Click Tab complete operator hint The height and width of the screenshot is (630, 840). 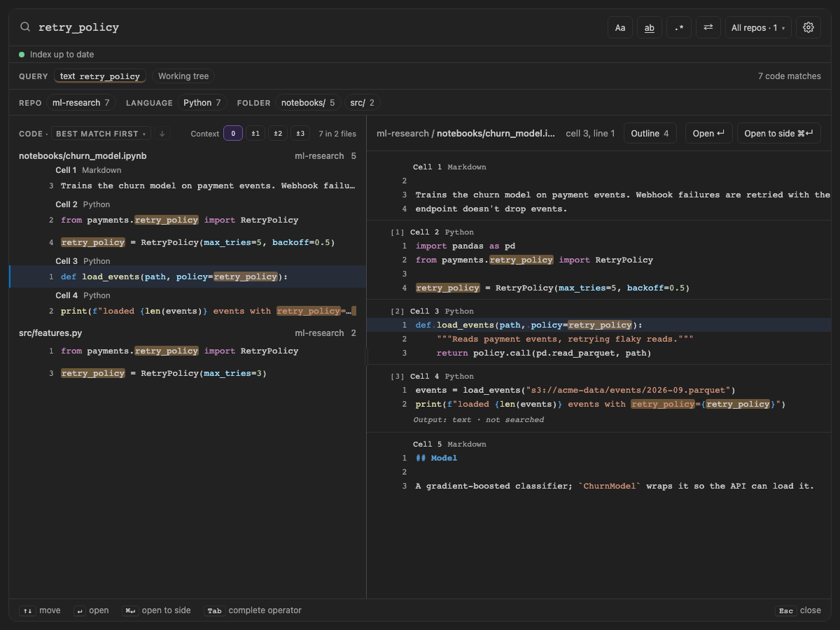[x=253, y=610]
